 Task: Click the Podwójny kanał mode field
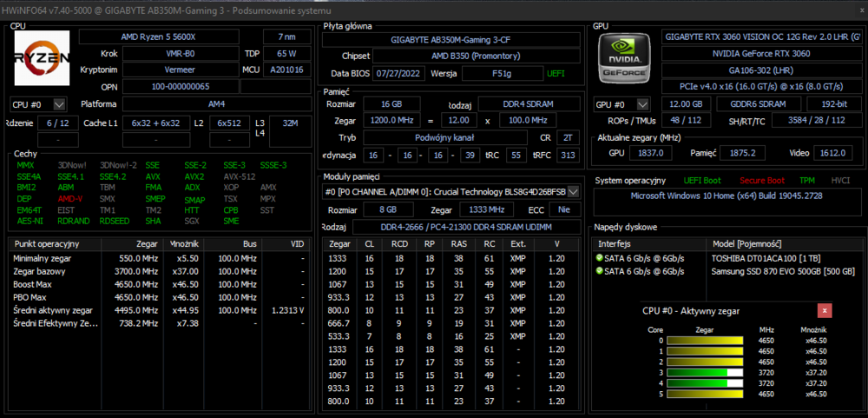445,137
